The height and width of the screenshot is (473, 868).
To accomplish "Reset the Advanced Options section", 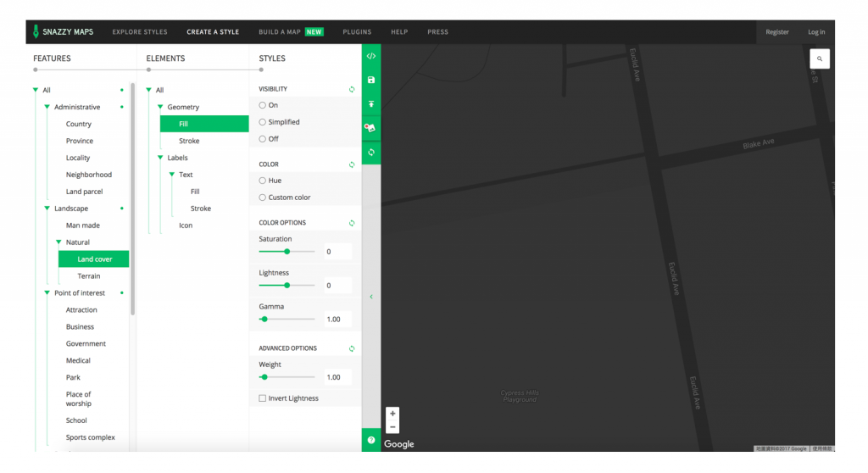I will (x=352, y=348).
